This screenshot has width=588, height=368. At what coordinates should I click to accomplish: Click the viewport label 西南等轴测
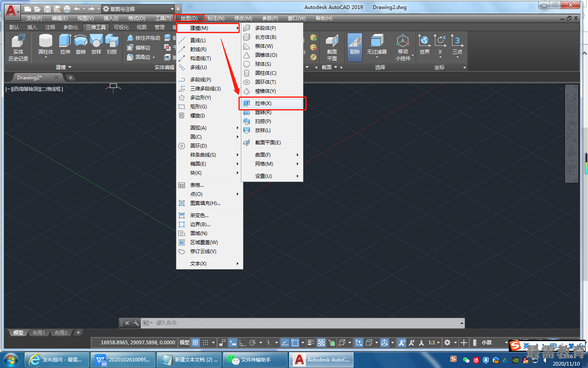pyautogui.click(x=26, y=89)
